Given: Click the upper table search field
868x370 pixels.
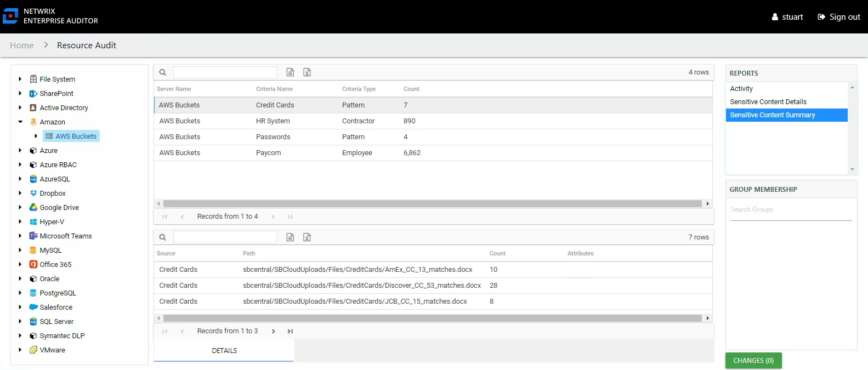Looking at the screenshot, I should 225,72.
